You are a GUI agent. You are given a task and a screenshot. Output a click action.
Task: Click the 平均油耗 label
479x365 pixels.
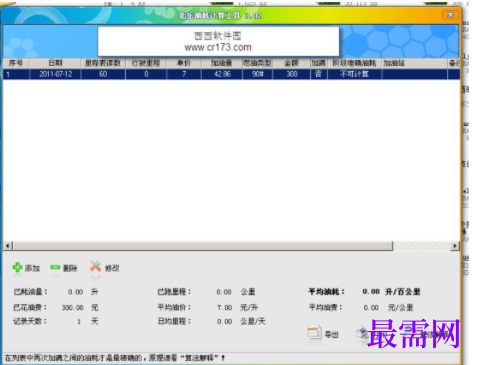(x=326, y=292)
